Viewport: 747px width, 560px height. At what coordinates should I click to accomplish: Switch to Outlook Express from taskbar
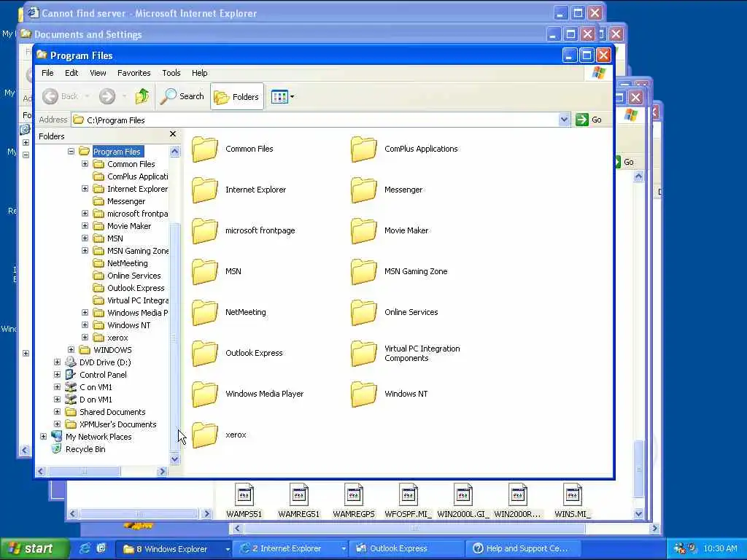click(406, 548)
